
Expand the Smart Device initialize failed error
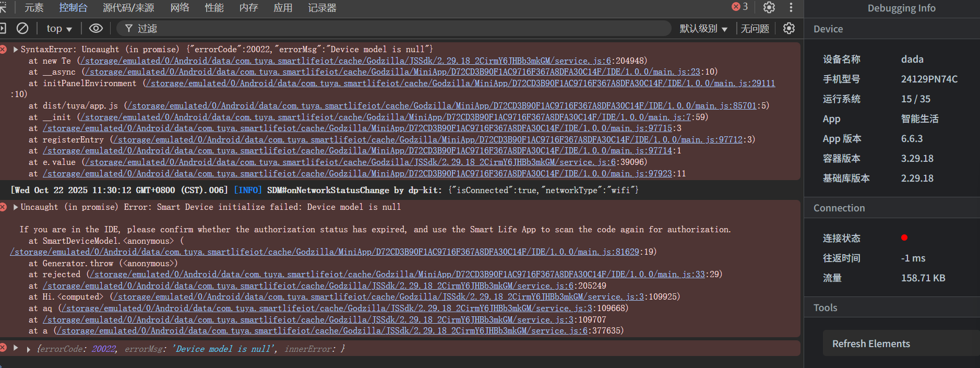pos(16,207)
